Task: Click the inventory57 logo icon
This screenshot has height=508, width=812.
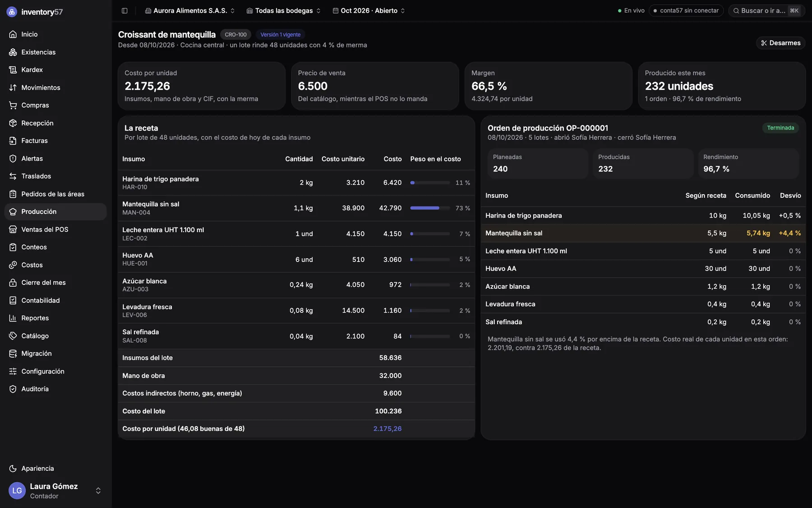Action: point(12,12)
